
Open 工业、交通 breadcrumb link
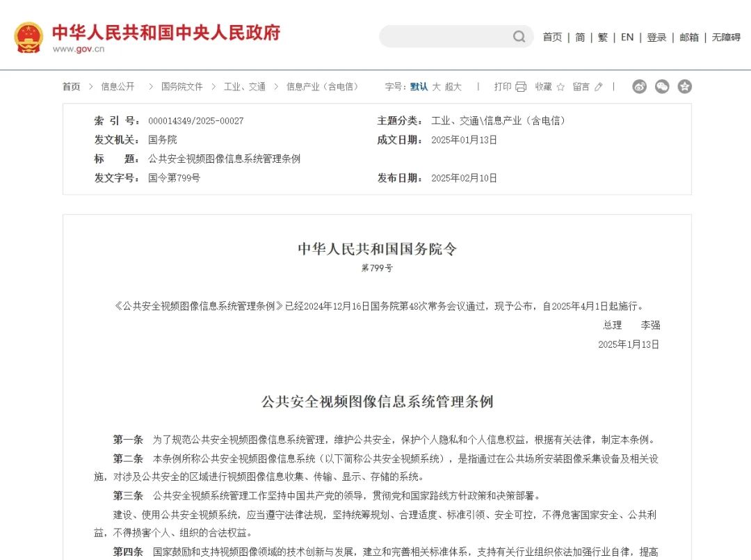(x=245, y=87)
